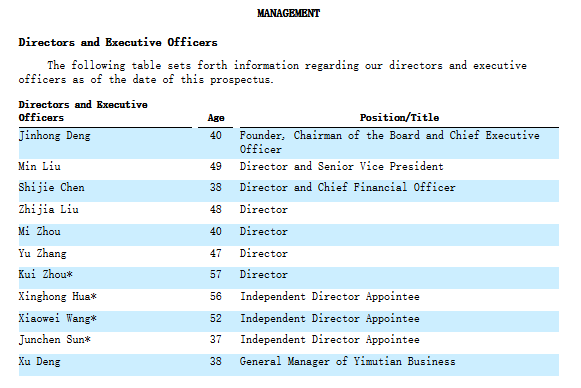Click the introductory paragraph about this prospectus
Screen dimensions: 581x388
[x=272, y=72]
